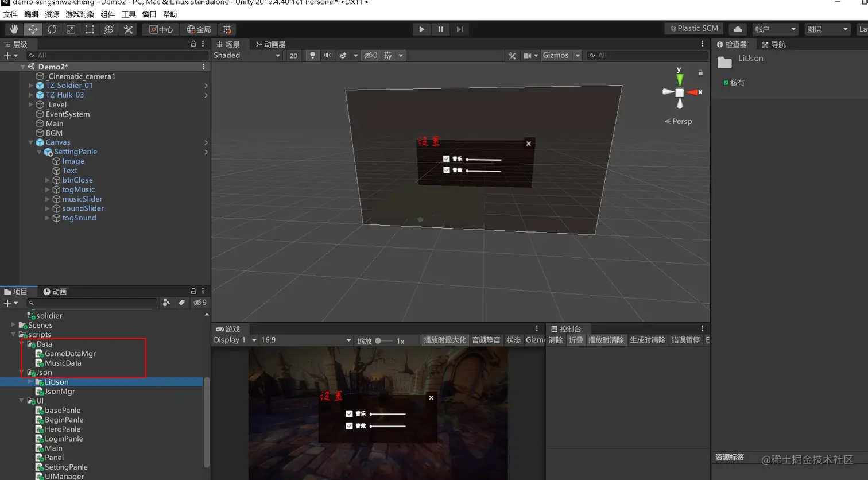This screenshot has height=480, width=868.
Task: Open Layers dropdown
Action: tap(827, 29)
